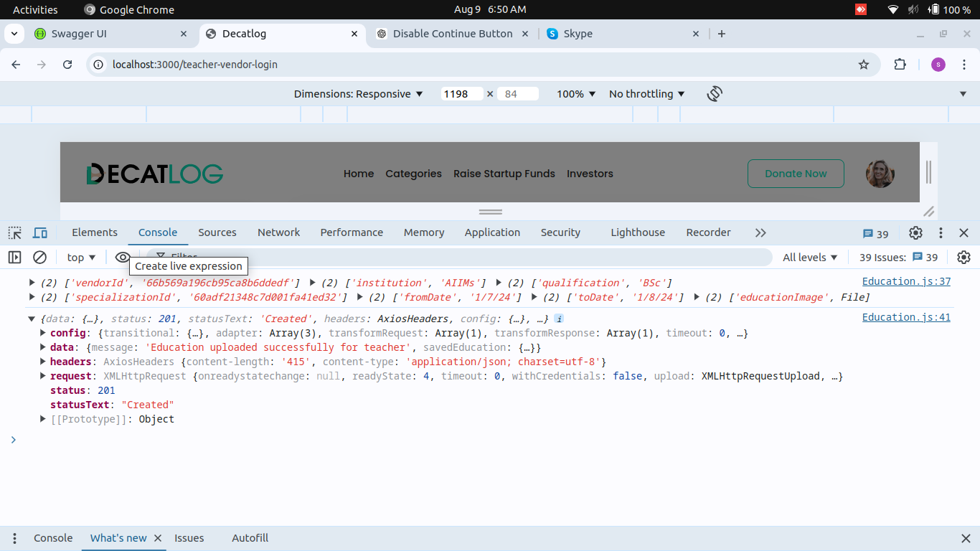Show the console sidebar panel icon

(14, 257)
